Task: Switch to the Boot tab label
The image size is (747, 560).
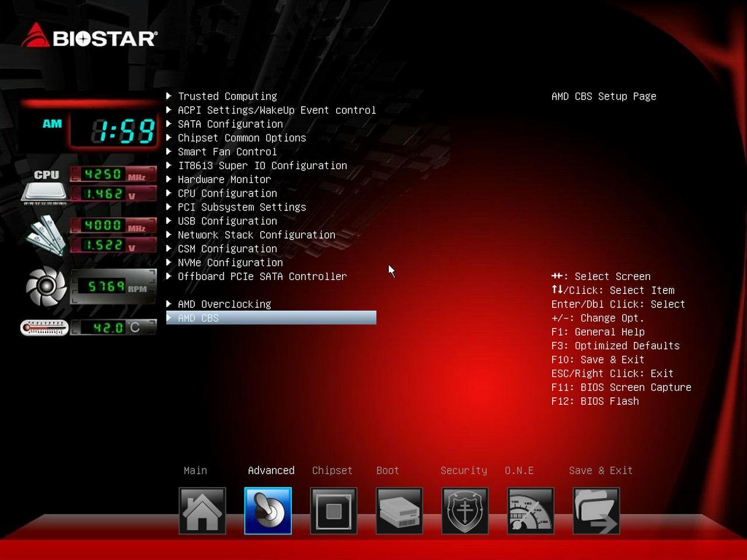Action: pos(388,470)
